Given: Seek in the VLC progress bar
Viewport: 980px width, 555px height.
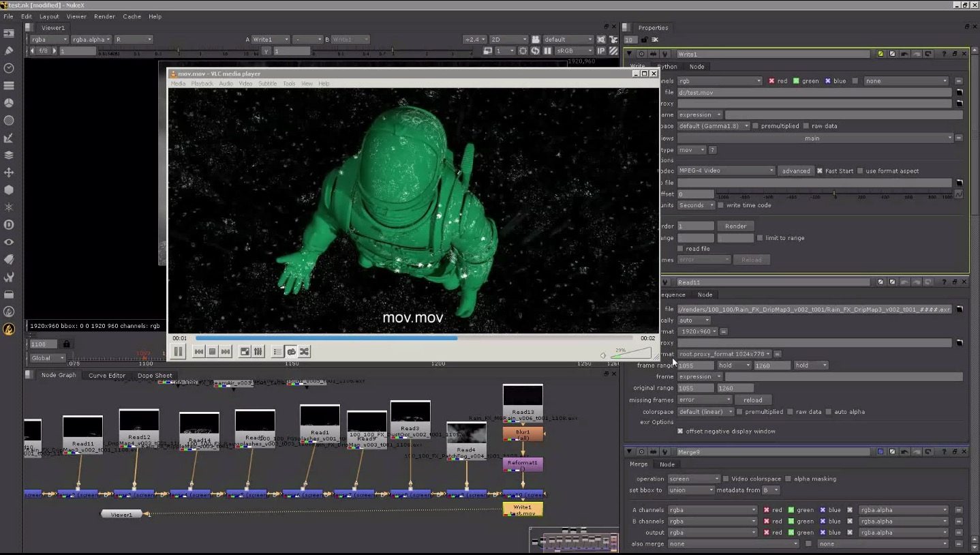Looking at the screenshot, I should pos(414,337).
